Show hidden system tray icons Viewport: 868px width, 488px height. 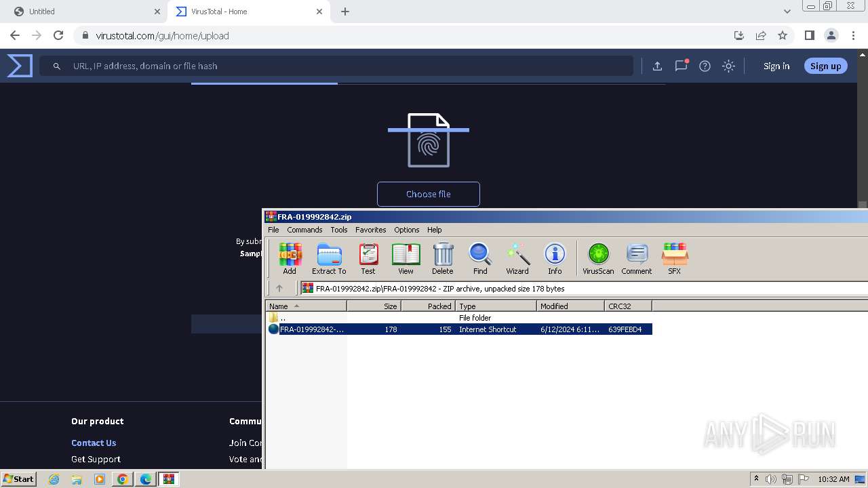point(757,479)
